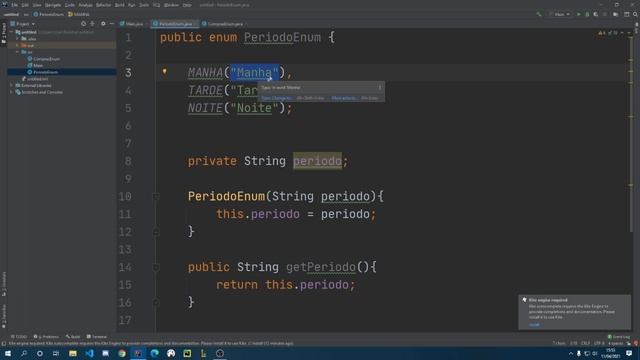Open the Build menu
The image size is (640, 360).
point(120,5)
